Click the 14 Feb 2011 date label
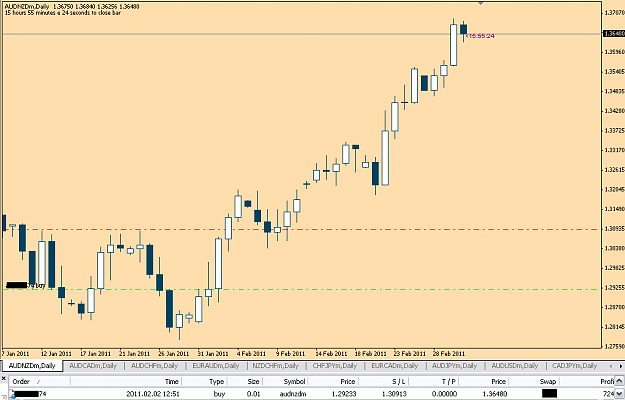 (331, 353)
